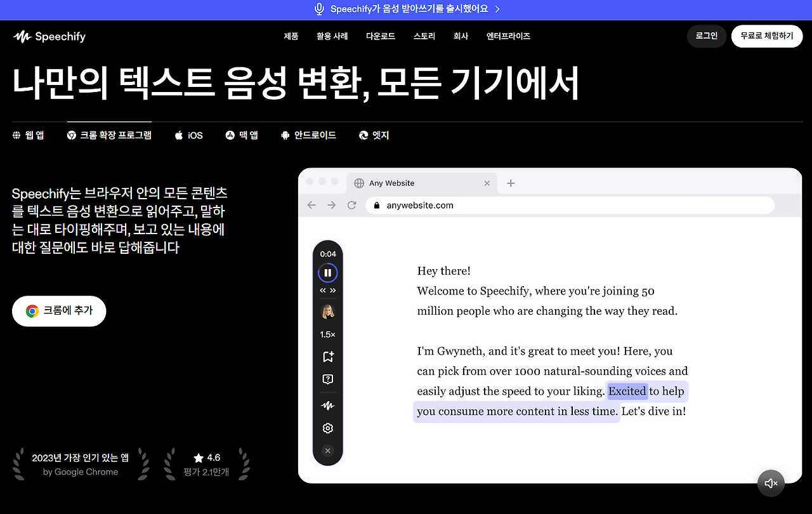Select 엔터프라이즈 in the top navigation
This screenshot has width=812, height=514.
click(x=508, y=36)
